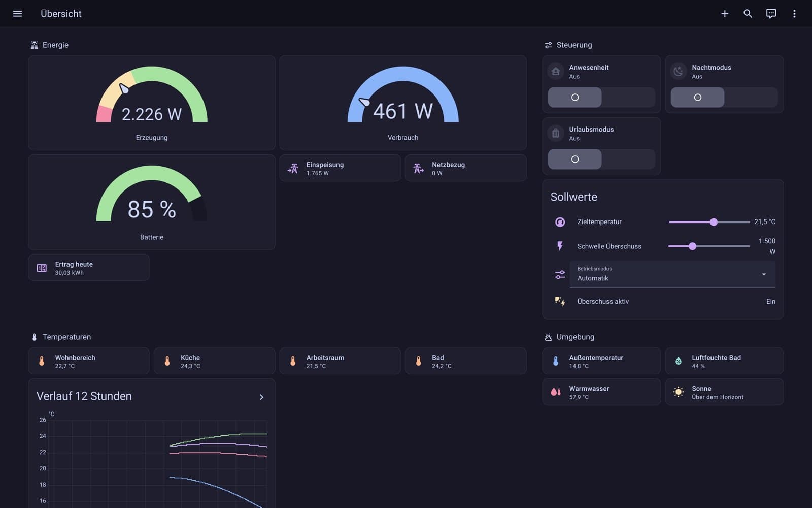
Task: Open the Betriebsmodus Automatik dropdown
Action: coord(672,274)
